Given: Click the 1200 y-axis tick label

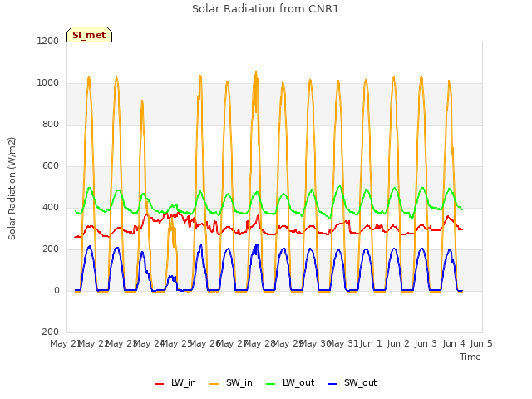Looking at the screenshot, I should pyautogui.click(x=48, y=41).
